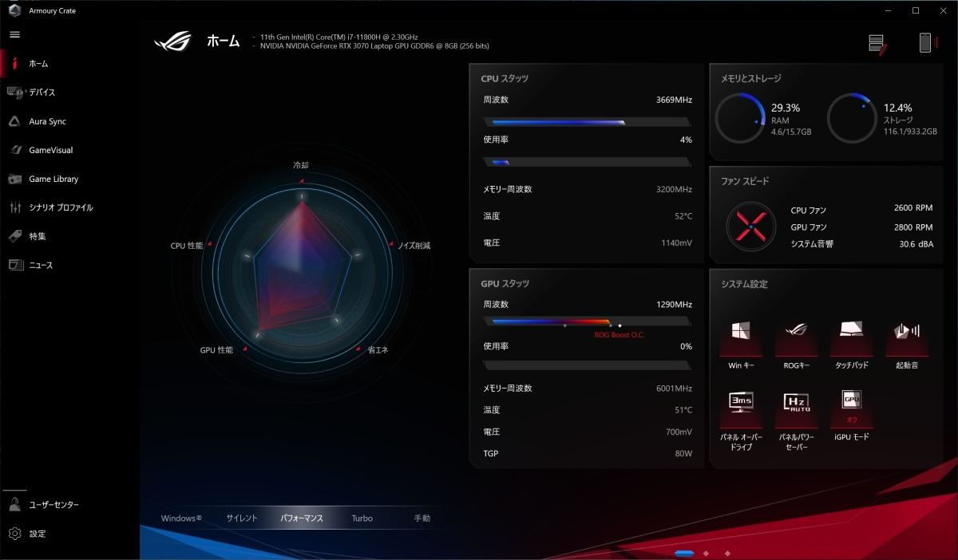Toggle the タッチパッド setting

[x=852, y=337]
